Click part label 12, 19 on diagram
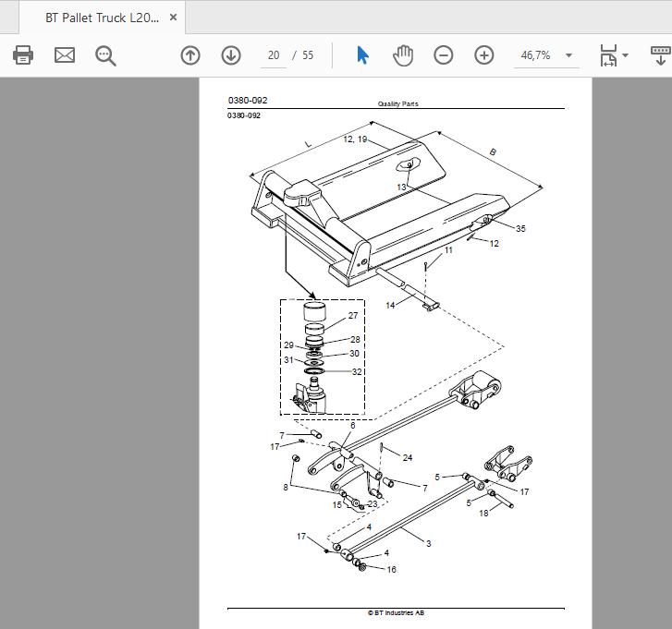672x629 pixels. 355,139
